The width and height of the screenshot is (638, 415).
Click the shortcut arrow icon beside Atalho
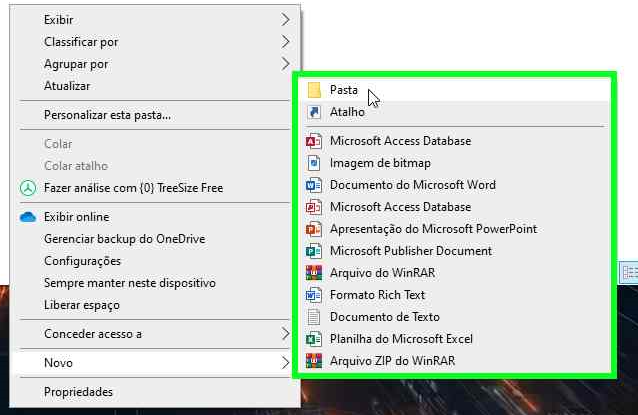[x=314, y=112]
